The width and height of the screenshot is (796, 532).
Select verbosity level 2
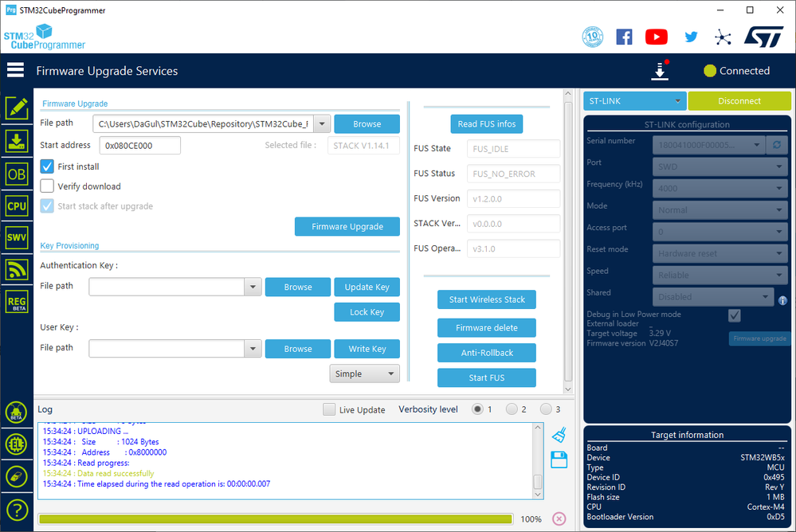click(512, 409)
